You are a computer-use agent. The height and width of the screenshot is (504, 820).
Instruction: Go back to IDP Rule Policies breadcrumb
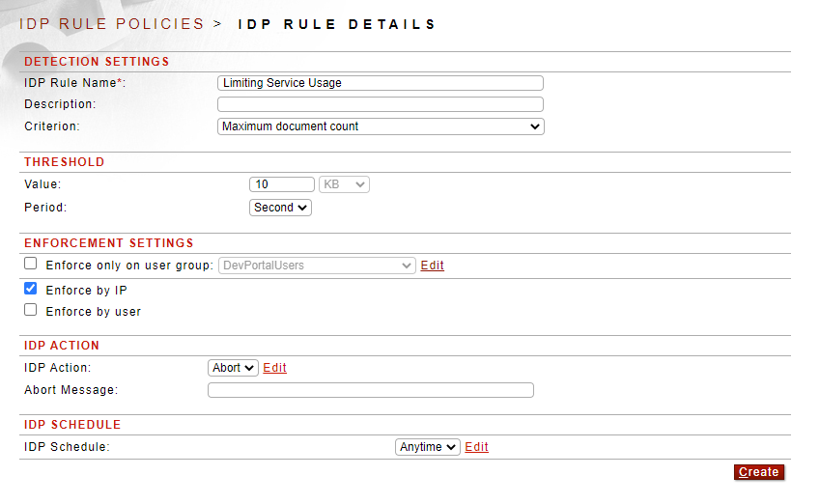click(x=111, y=24)
